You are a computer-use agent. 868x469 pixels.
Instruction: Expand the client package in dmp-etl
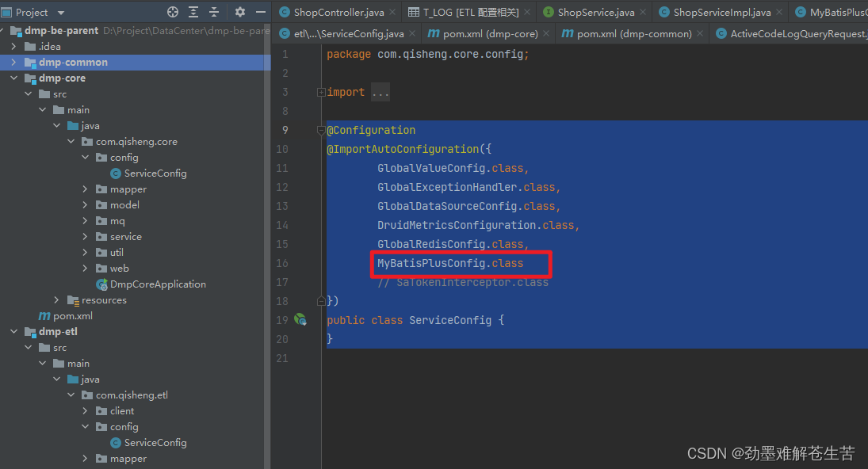pos(85,411)
